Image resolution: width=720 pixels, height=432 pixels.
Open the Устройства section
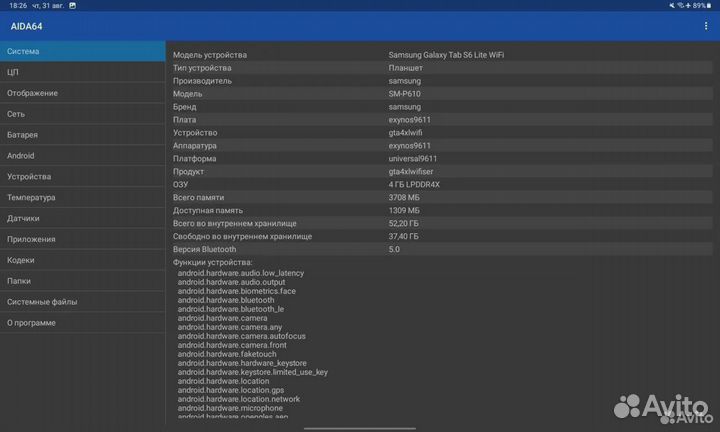point(83,177)
